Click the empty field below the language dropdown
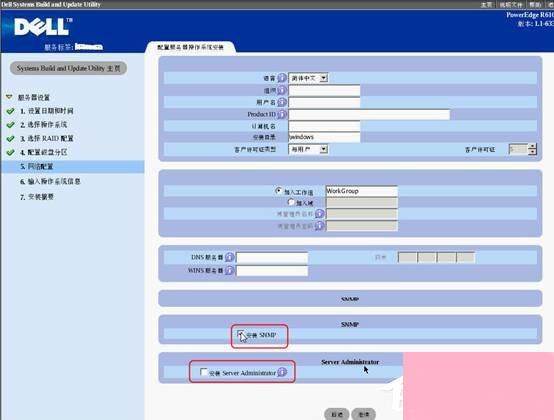The image size is (554, 420). pos(324,90)
